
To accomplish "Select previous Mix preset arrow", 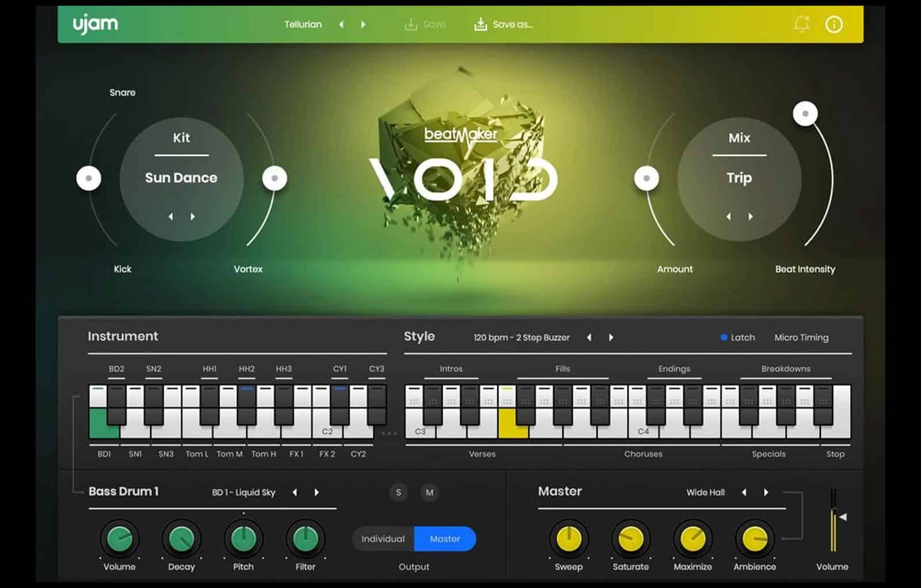I will (729, 216).
